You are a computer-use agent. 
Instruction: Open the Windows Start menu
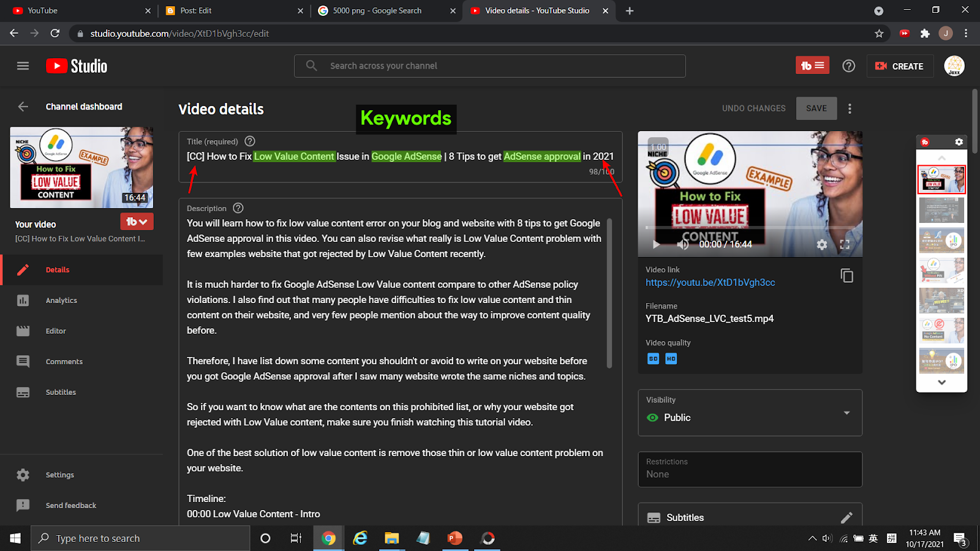pyautogui.click(x=15, y=538)
